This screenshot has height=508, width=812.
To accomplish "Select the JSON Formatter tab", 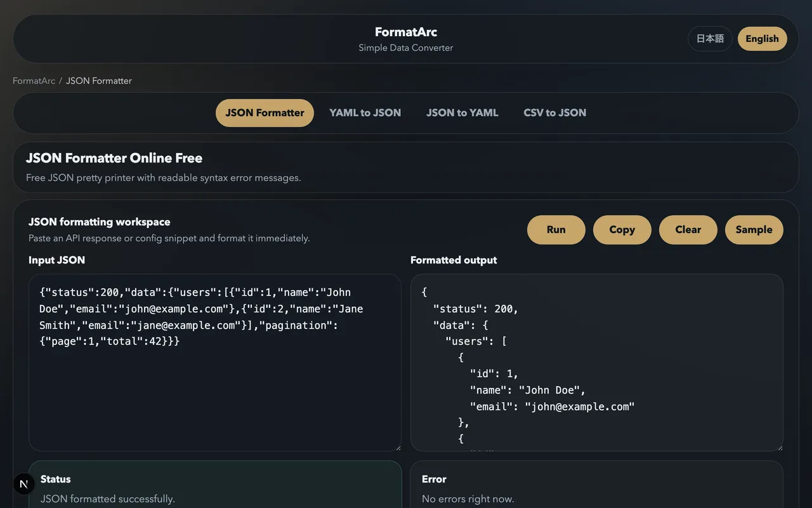I will click(265, 113).
